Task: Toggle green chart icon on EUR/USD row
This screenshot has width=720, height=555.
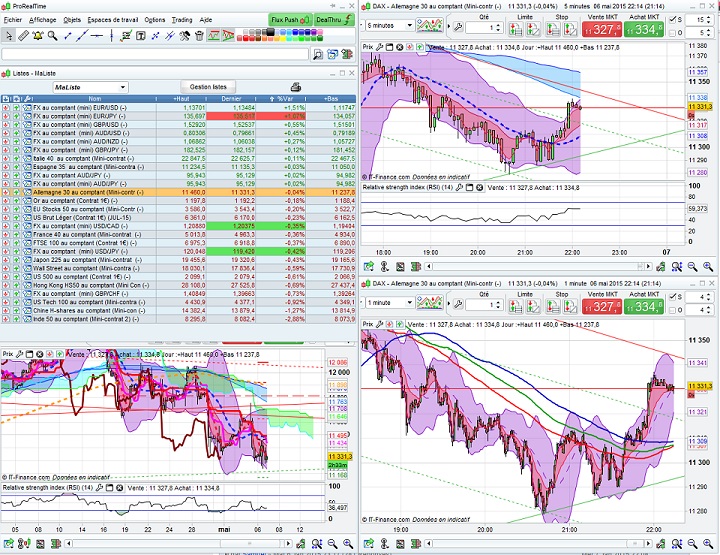Action: click(x=16, y=107)
